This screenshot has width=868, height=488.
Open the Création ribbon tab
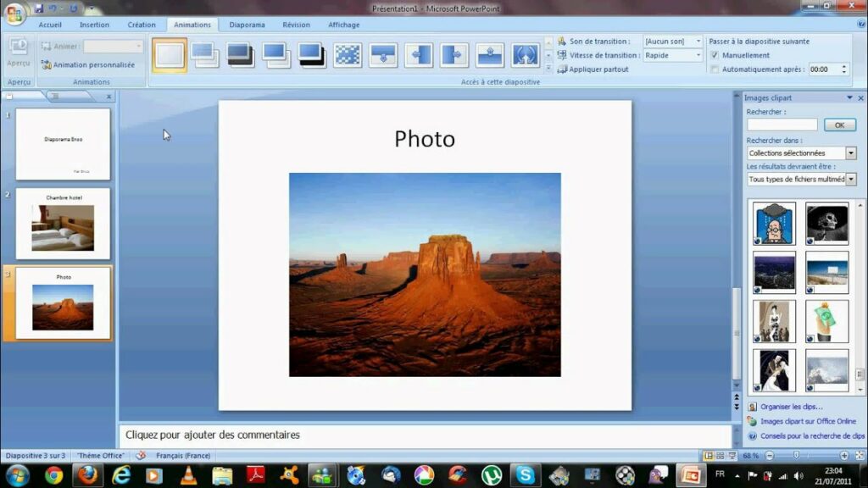(142, 25)
